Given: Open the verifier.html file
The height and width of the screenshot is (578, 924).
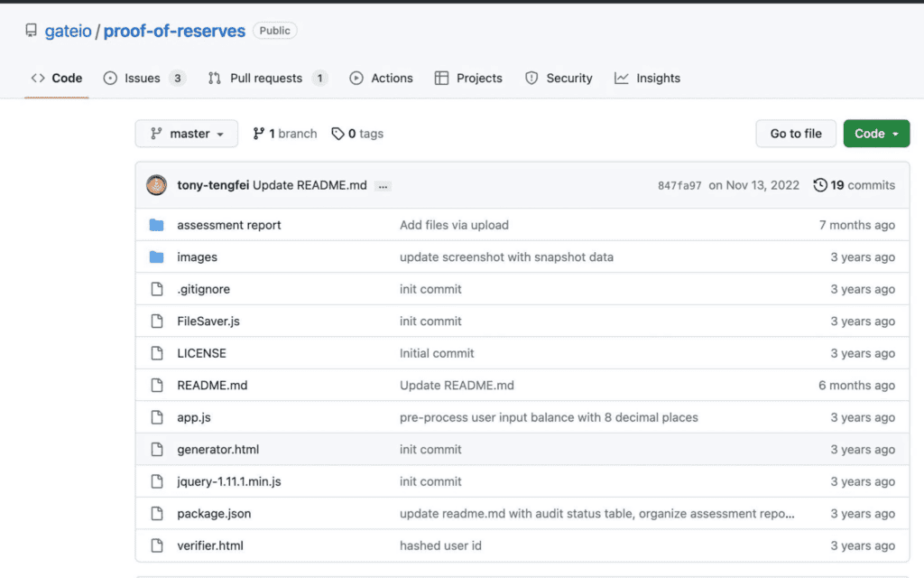Looking at the screenshot, I should coord(209,545).
